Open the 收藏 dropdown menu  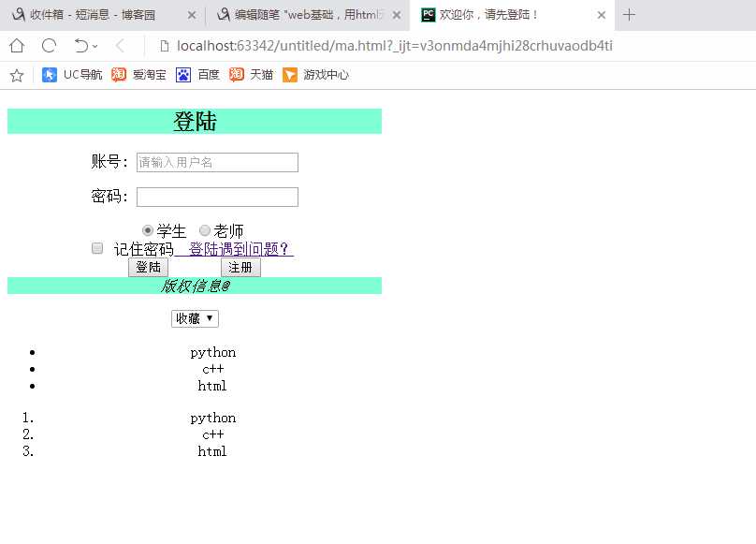194,318
